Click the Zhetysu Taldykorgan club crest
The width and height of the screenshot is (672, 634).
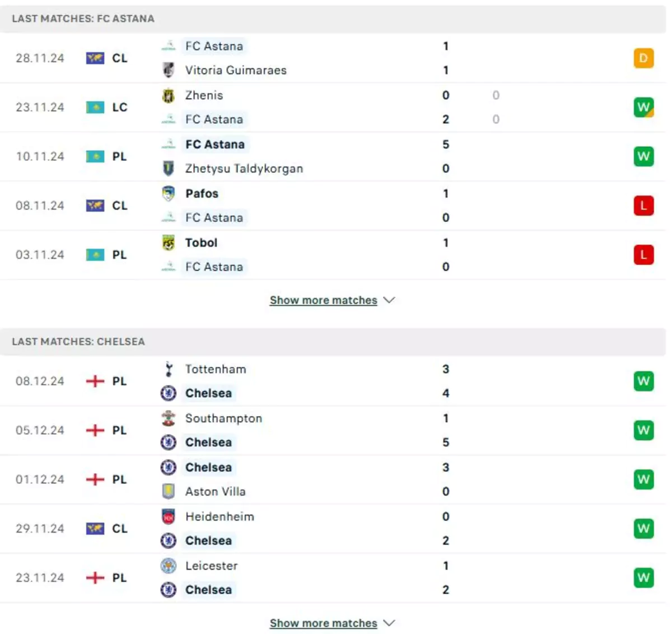(168, 168)
